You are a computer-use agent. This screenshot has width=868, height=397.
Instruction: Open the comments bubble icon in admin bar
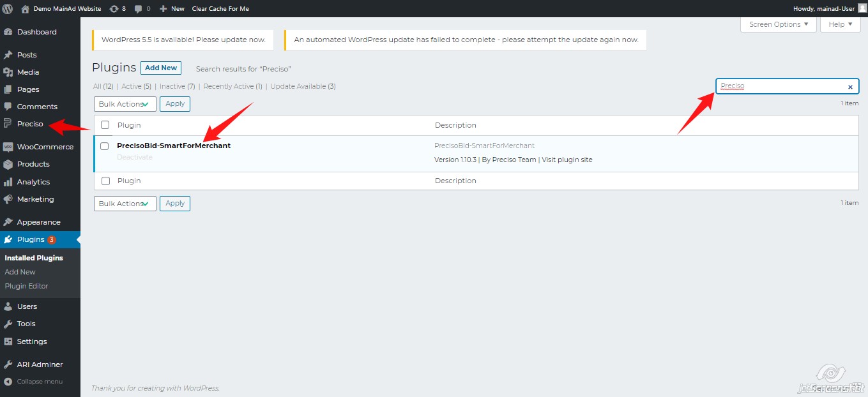click(x=139, y=9)
